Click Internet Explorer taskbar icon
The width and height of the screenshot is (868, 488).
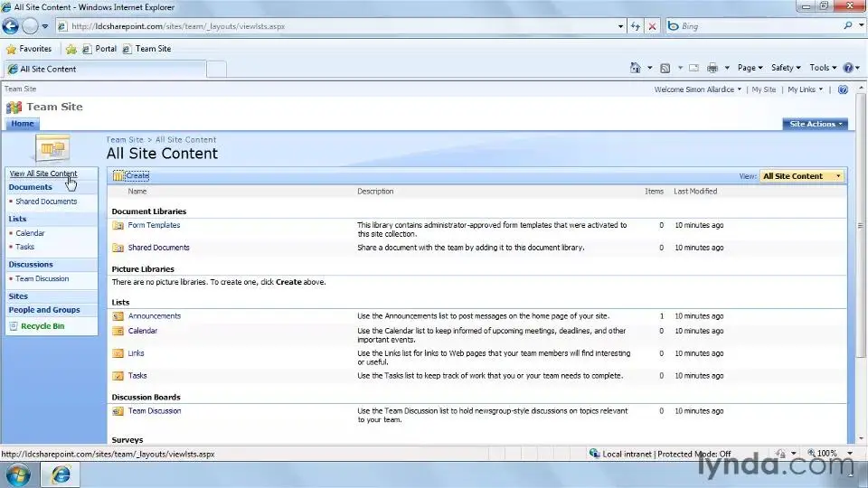click(x=61, y=474)
